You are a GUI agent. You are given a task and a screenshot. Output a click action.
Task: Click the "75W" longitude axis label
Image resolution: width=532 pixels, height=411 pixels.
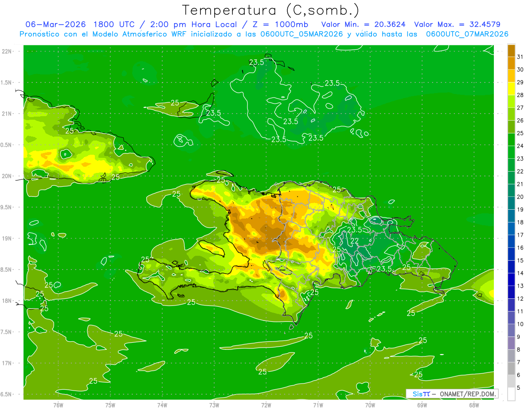[110, 405]
